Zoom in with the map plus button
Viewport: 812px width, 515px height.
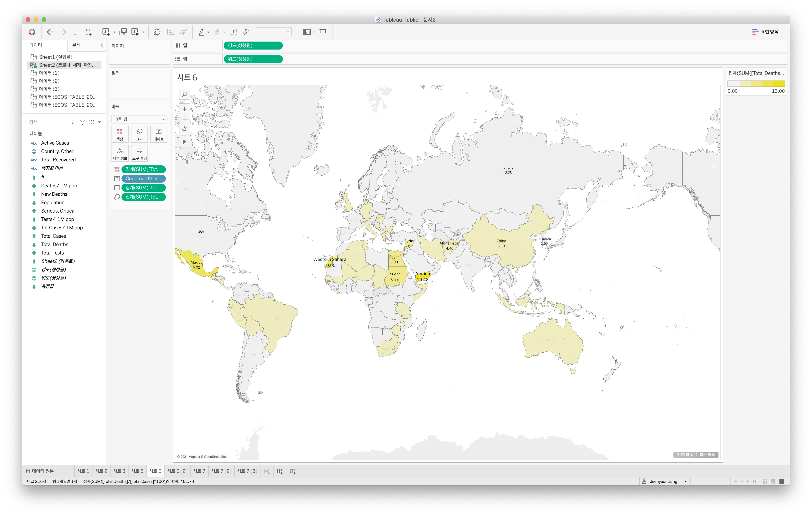(184, 109)
